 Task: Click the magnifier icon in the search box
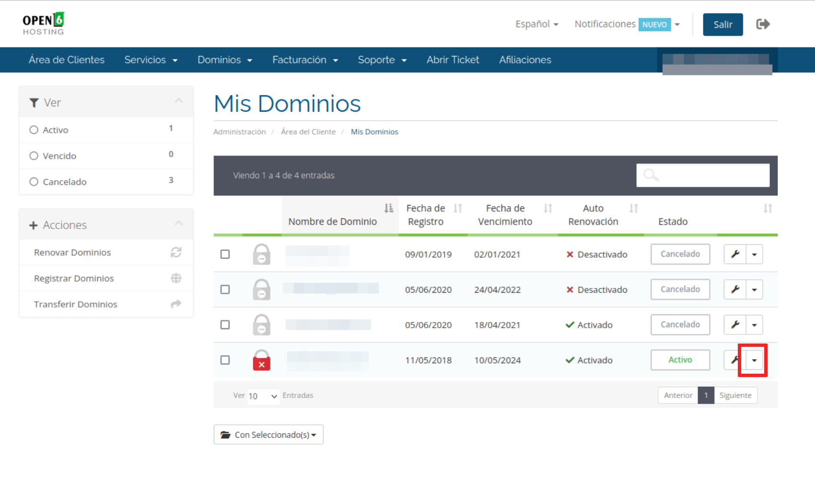(651, 175)
